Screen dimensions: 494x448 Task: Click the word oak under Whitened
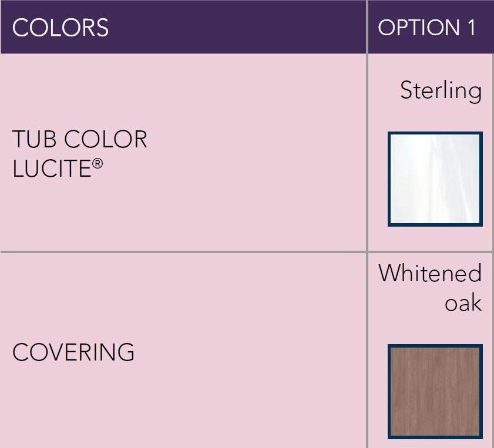click(x=463, y=302)
